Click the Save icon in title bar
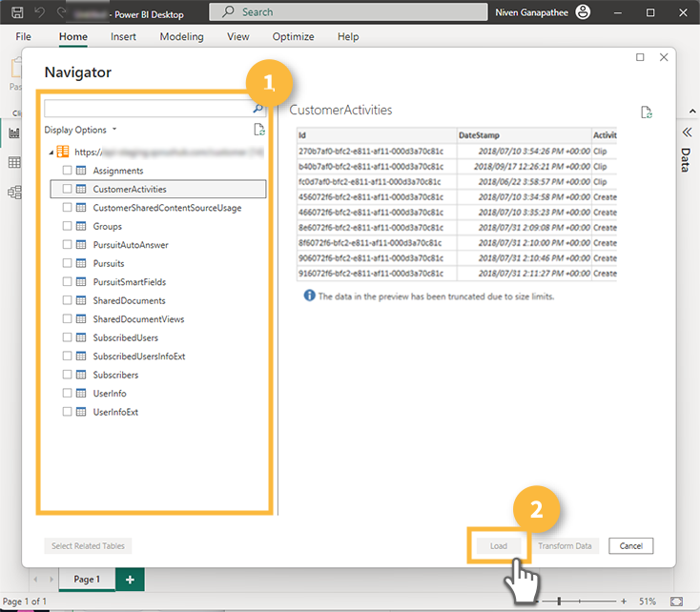The width and height of the screenshot is (700, 612). 17,12
